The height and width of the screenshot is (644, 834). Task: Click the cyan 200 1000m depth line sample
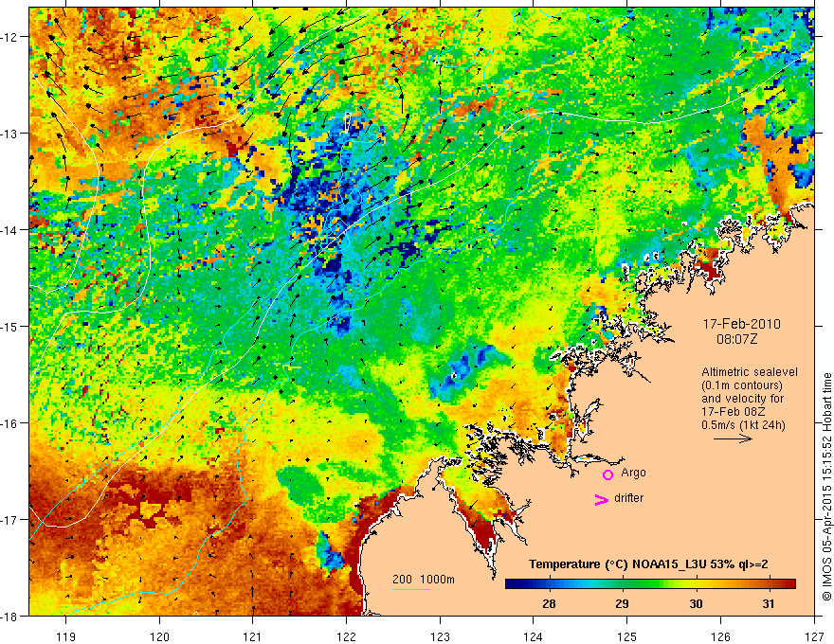411,589
